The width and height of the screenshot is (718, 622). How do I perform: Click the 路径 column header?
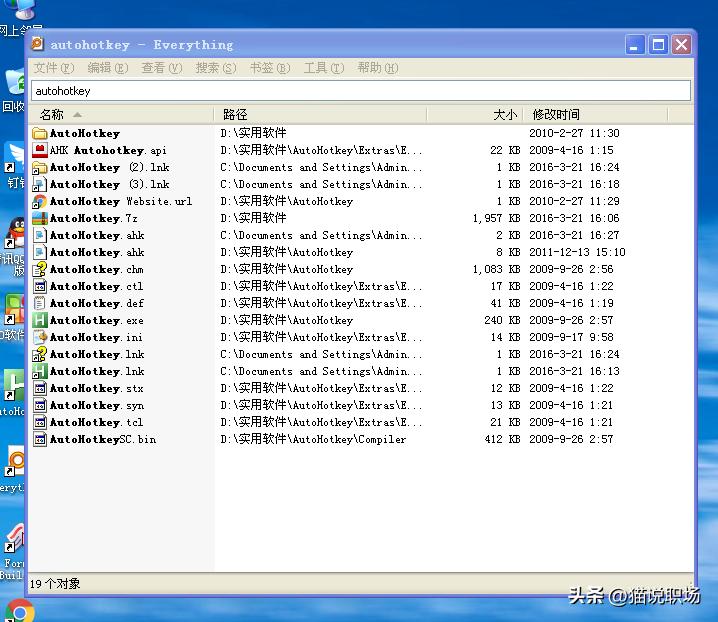[235, 115]
